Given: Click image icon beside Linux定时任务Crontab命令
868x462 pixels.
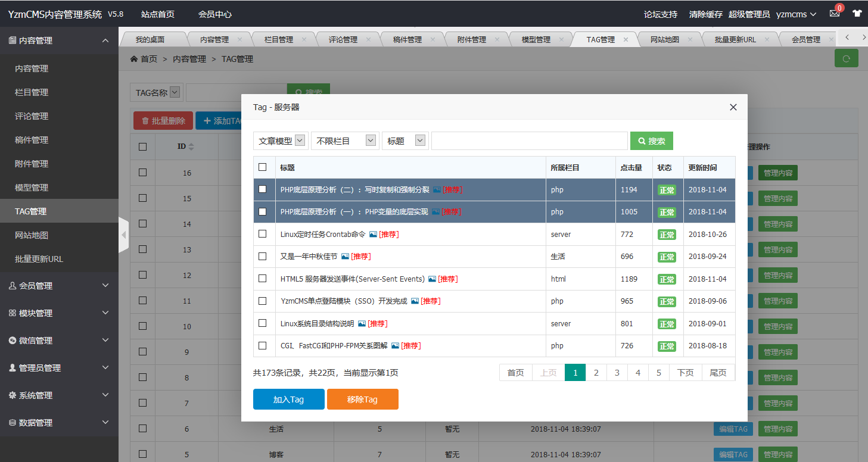Looking at the screenshot, I should [373, 235].
